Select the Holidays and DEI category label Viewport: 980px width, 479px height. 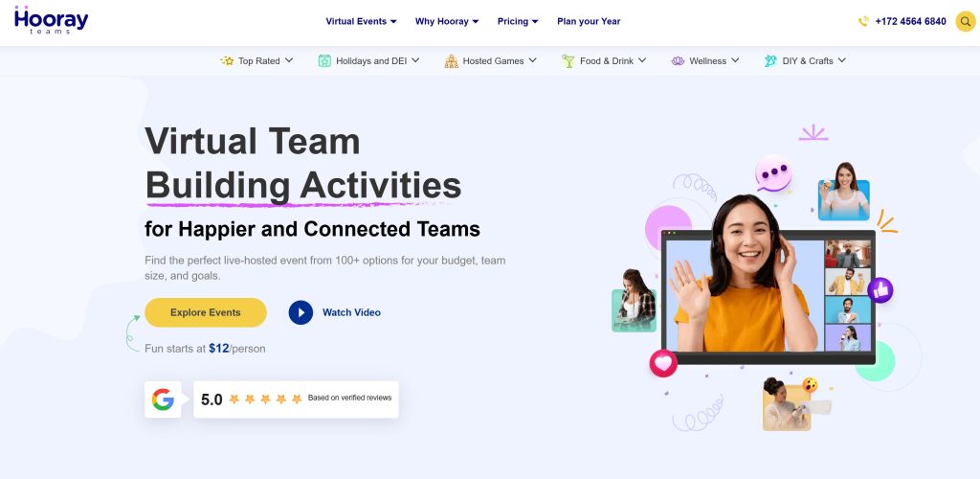point(371,60)
